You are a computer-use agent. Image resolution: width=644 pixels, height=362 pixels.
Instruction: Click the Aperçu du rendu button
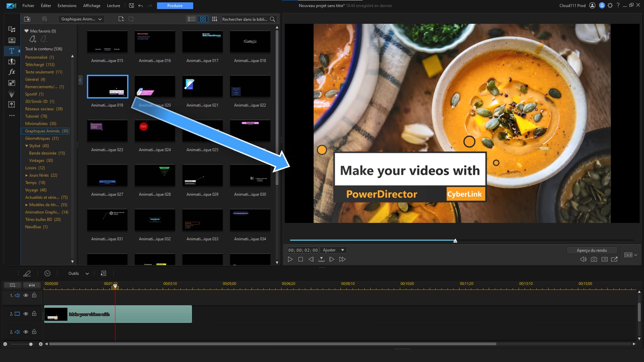(x=592, y=250)
